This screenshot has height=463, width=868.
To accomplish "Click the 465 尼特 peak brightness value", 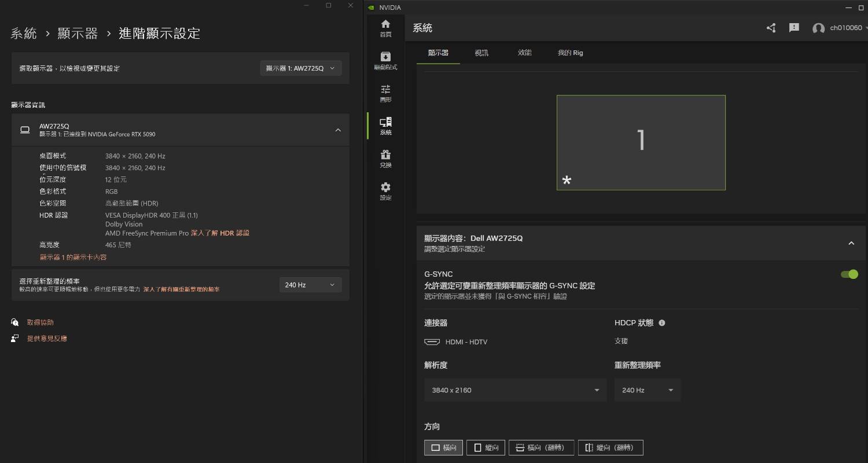I will pyautogui.click(x=118, y=245).
